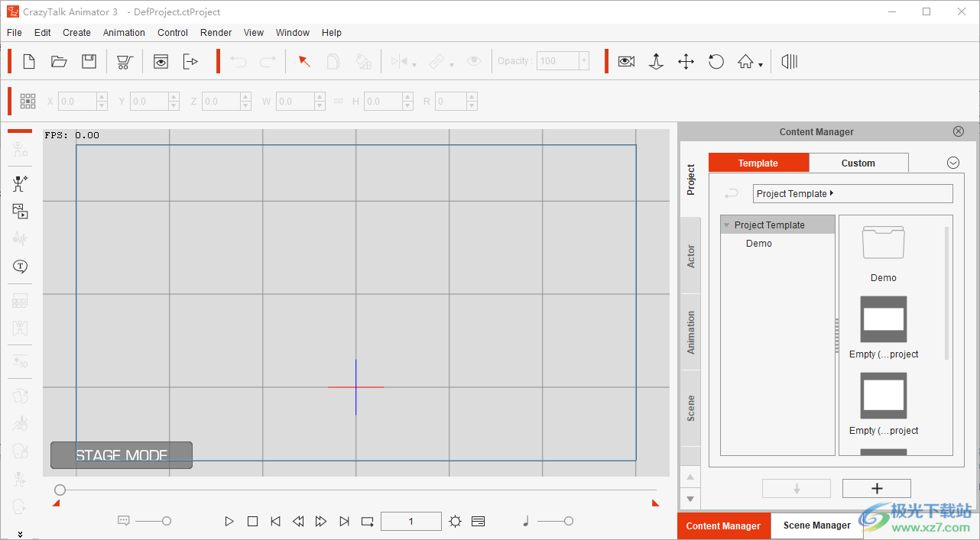Screen dimensions: 980x540
Task: Expand the Home camera view dropdown
Action: point(761,65)
